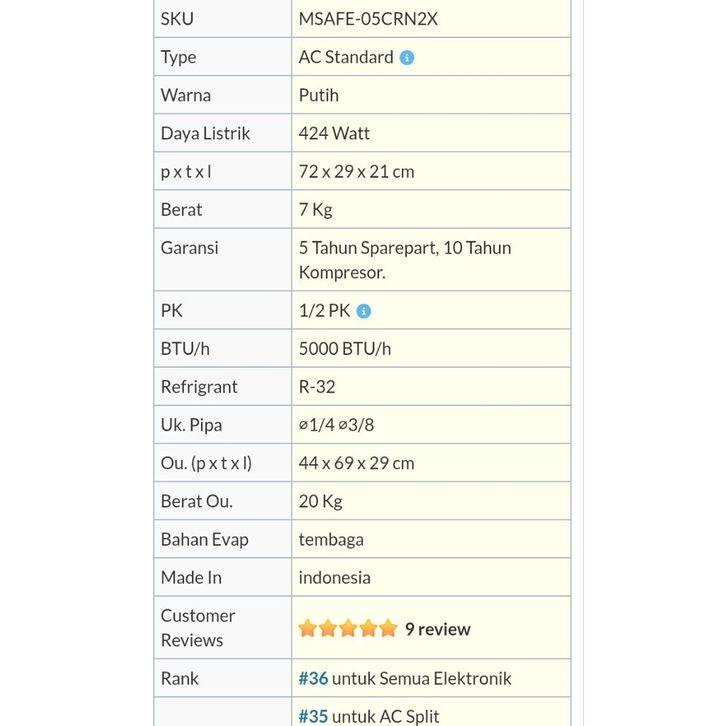Click the outdoor unit weight 20 Kg

(320, 501)
